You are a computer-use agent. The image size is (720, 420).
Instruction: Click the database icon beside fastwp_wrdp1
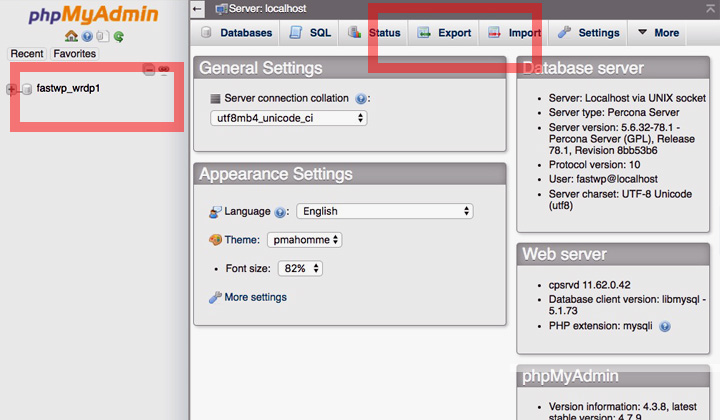pos(27,89)
